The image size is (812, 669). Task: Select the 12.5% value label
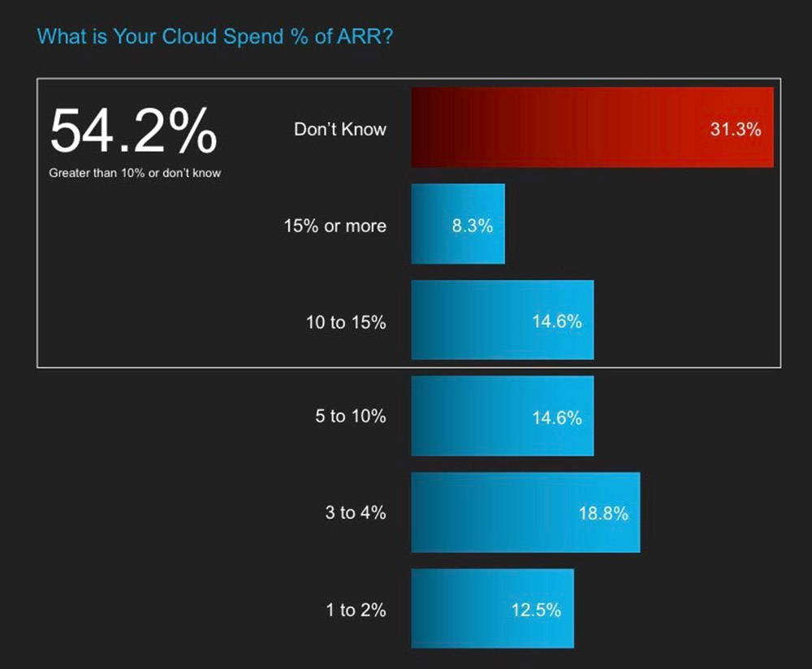tap(536, 610)
